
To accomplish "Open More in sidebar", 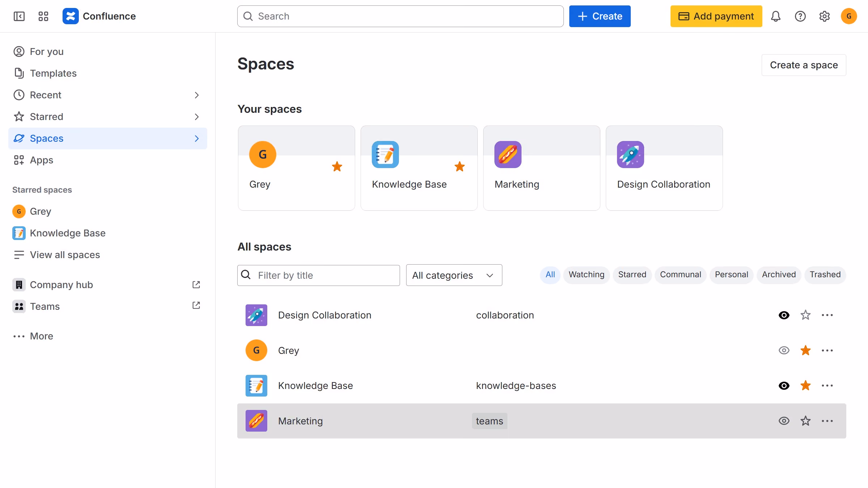I will pyautogui.click(x=108, y=336).
